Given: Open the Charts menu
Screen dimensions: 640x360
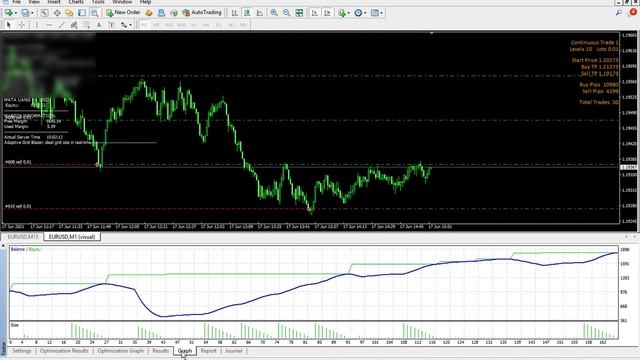Looking at the screenshot, I should [x=76, y=2].
